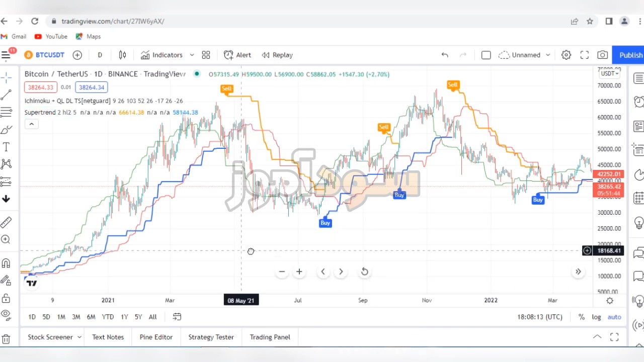Set date range to 3M
The width and height of the screenshot is (644, 362).
click(76, 317)
